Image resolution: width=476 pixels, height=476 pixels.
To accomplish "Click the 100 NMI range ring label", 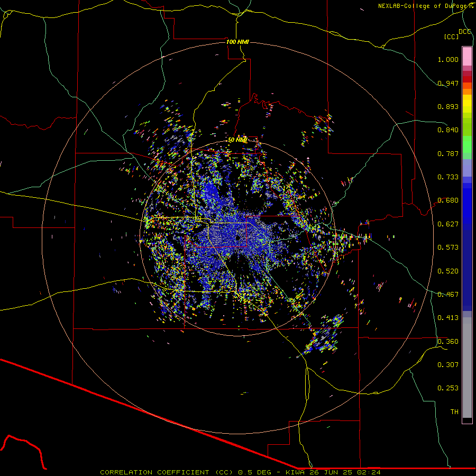I will click(237, 42).
